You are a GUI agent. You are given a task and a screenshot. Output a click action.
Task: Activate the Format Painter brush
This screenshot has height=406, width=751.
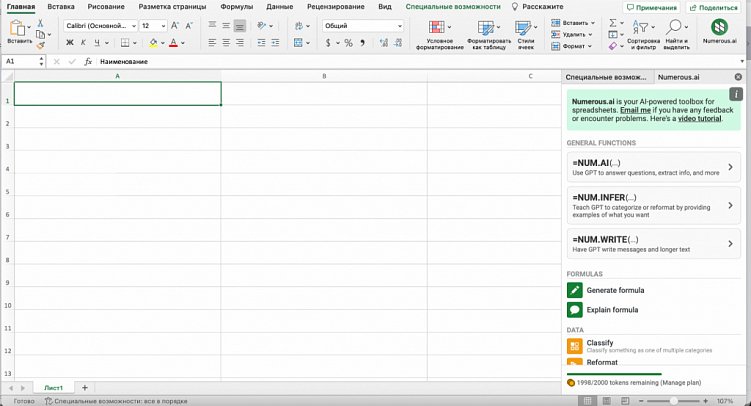41,45
